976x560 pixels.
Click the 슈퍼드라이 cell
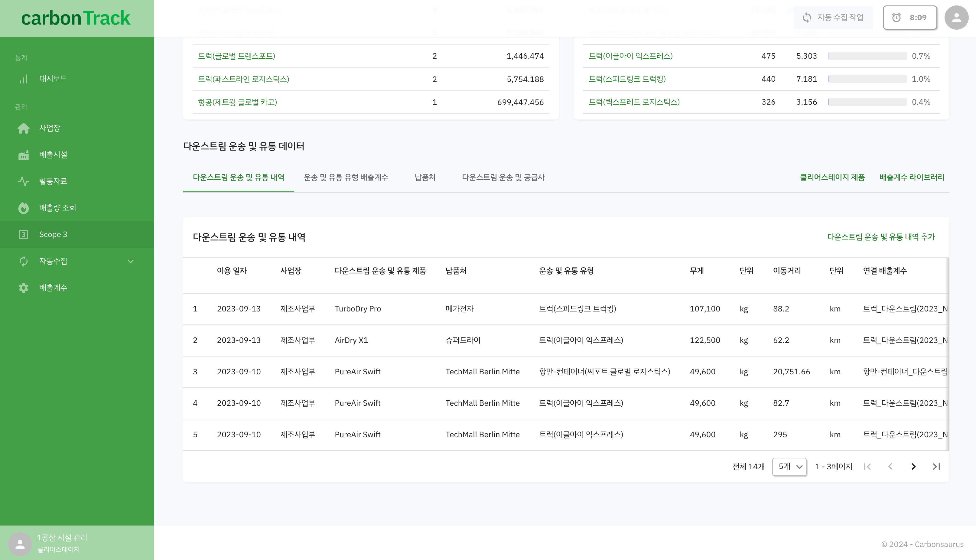(463, 340)
